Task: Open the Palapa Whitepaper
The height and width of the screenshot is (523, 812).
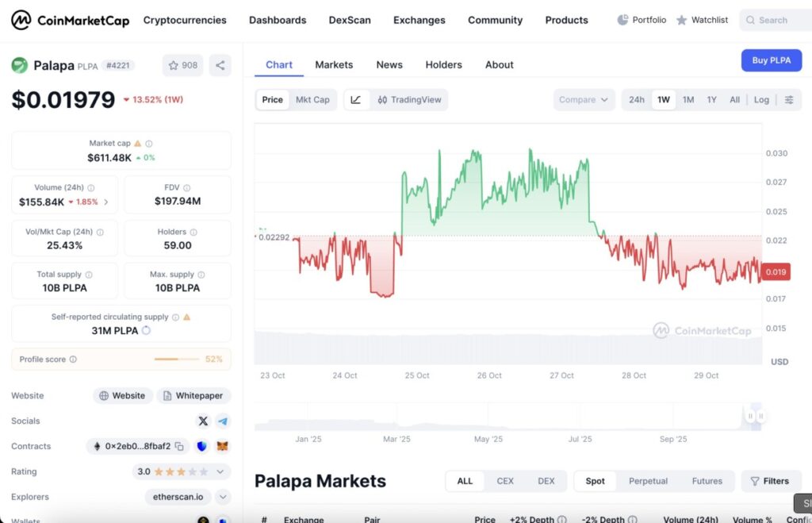Action: [x=193, y=395]
